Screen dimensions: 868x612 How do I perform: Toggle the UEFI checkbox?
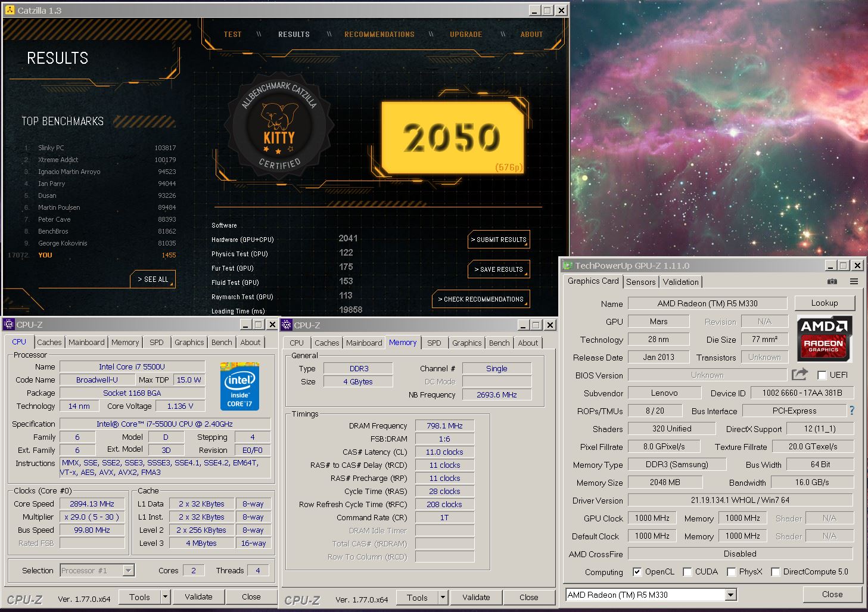click(822, 375)
